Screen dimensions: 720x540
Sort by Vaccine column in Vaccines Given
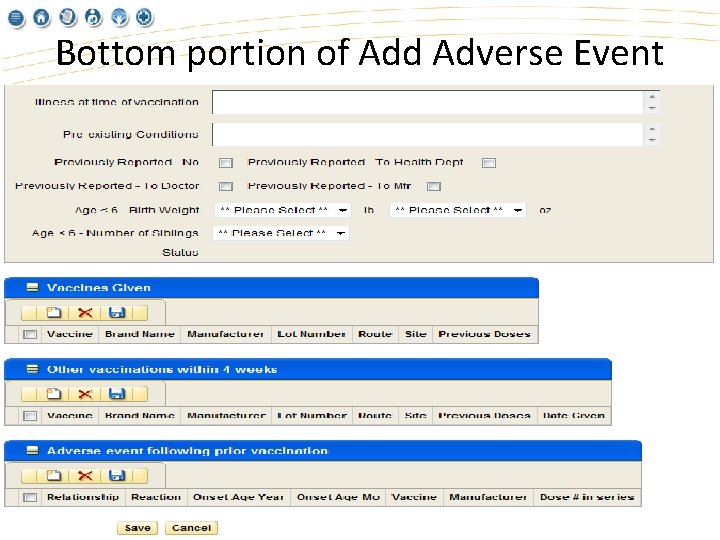70,334
